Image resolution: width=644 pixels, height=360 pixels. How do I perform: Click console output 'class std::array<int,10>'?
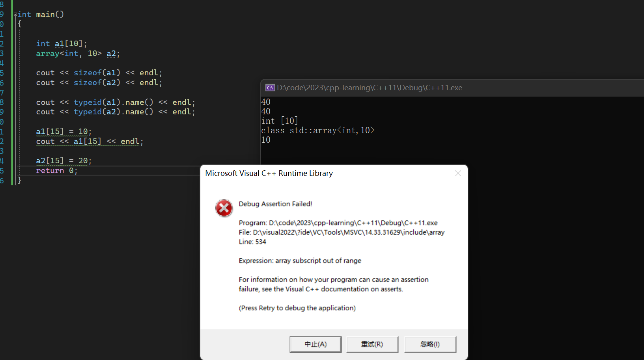point(317,131)
